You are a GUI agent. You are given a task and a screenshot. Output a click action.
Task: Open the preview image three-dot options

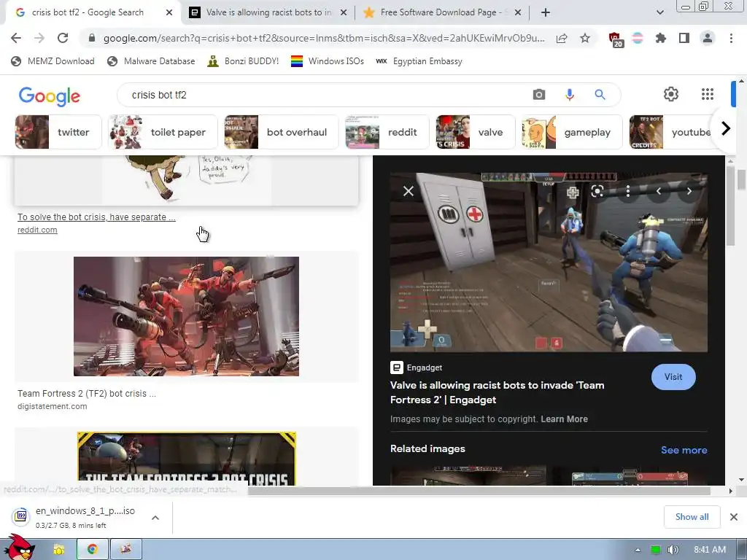click(x=628, y=192)
